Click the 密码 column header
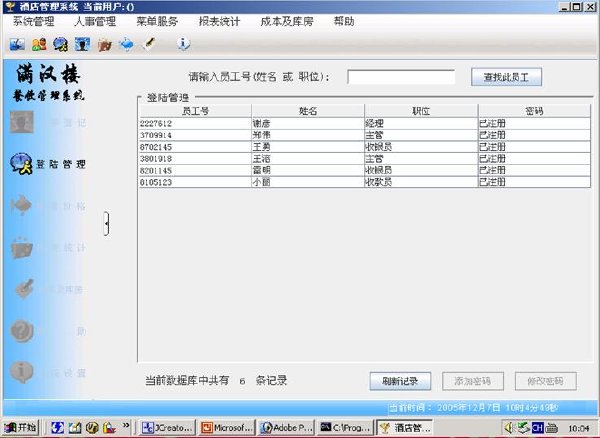This screenshot has height=438, width=600. point(535,111)
